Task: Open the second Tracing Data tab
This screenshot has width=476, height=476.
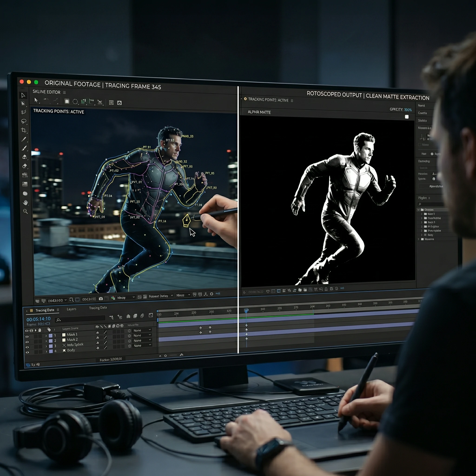Action: click(x=98, y=308)
